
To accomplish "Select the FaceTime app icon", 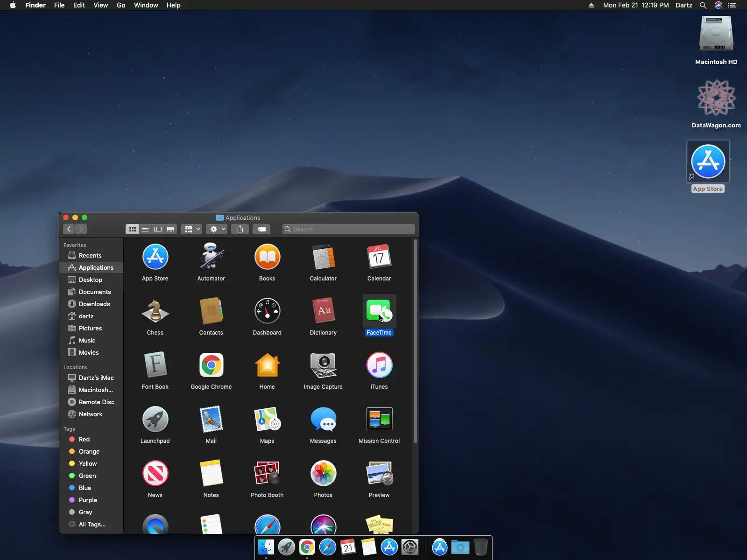I will pos(379,311).
